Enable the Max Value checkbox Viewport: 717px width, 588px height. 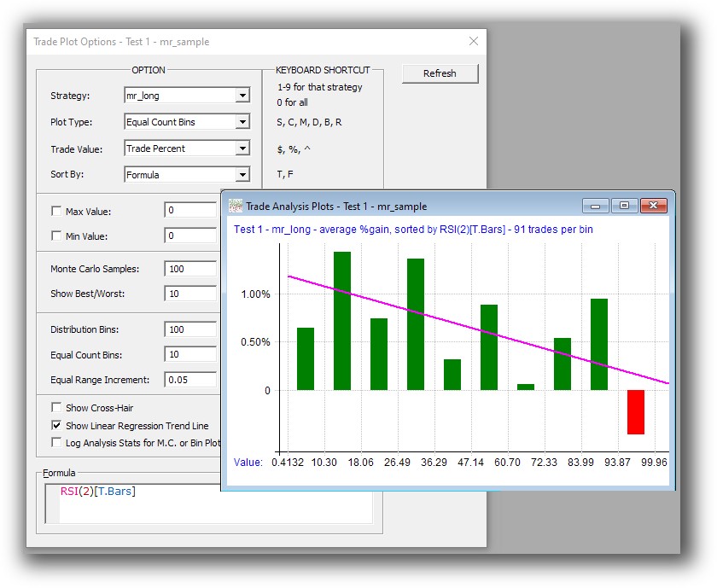click(56, 210)
